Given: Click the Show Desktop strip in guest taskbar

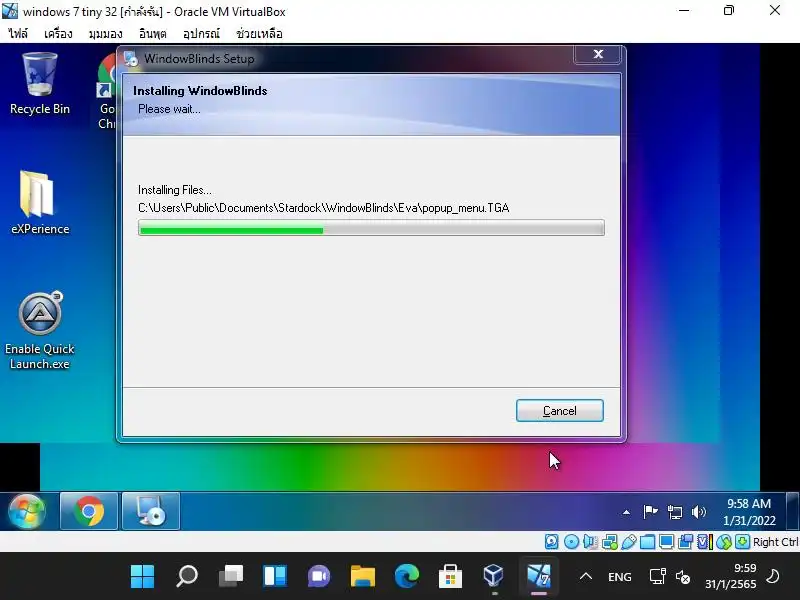Looking at the screenshot, I should (x=792, y=511).
